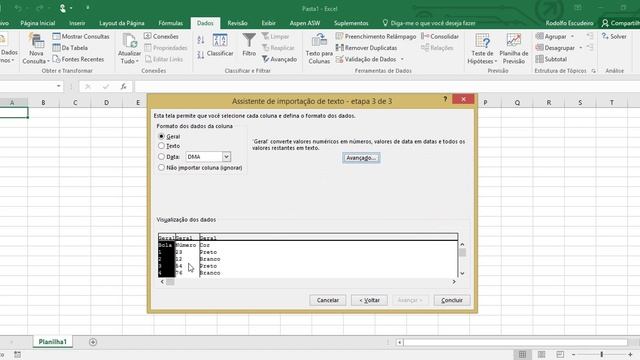Choose Da Tabela data source

tap(70, 48)
